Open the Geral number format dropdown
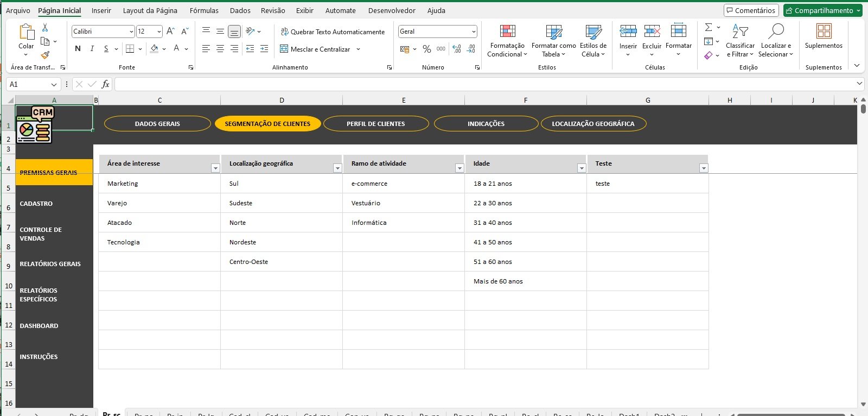Screen dimensions: 868x416 pyautogui.click(x=473, y=31)
